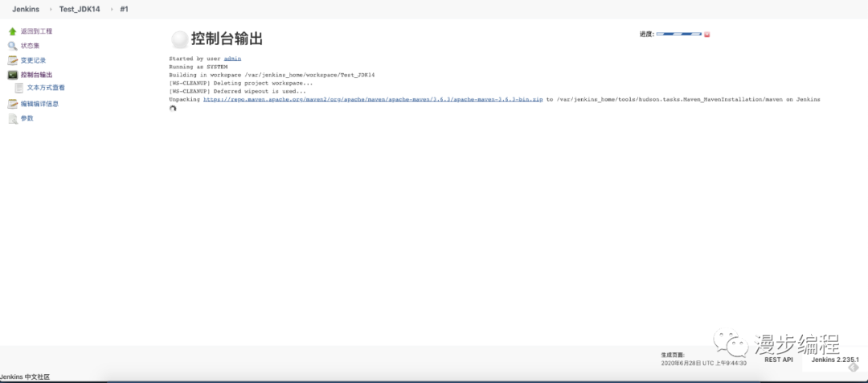Screen dimensions: 868x383
Task: Go to Jenkins breadcrumb home
Action: pos(26,10)
